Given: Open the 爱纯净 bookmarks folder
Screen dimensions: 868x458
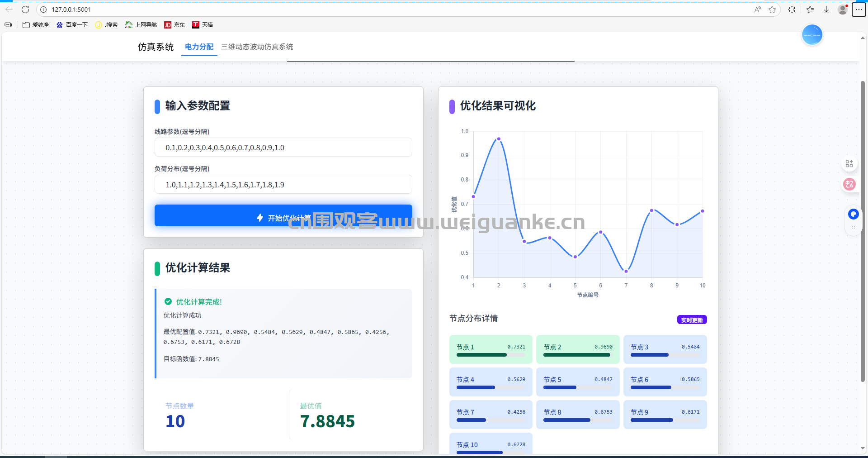Looking at the screenshot, I should click(x=36, y=25).
